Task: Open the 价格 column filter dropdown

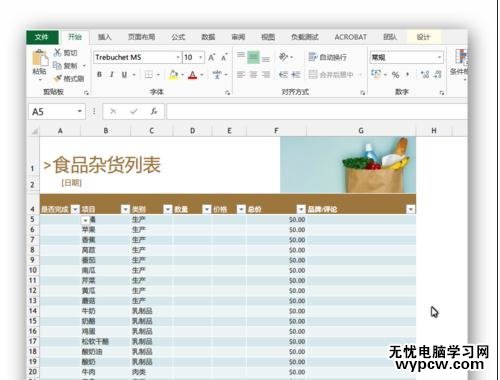Action: tap(241, 209)
